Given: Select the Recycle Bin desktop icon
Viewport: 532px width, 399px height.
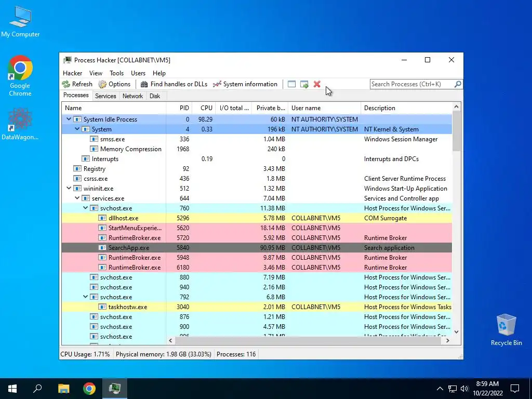Looking at the screenshot, I should [x=506, y=330].
